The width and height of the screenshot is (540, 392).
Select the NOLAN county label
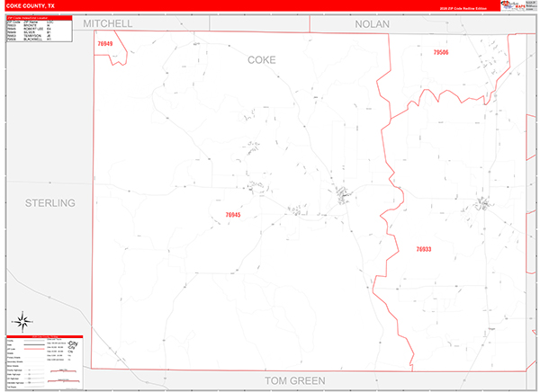click(x=372, y=24)
